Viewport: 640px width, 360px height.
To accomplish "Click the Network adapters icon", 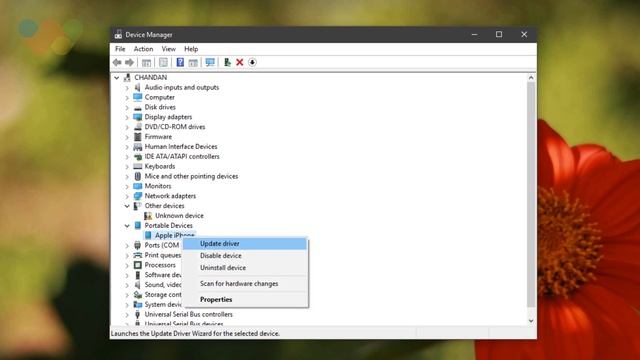I will [138, 196].
